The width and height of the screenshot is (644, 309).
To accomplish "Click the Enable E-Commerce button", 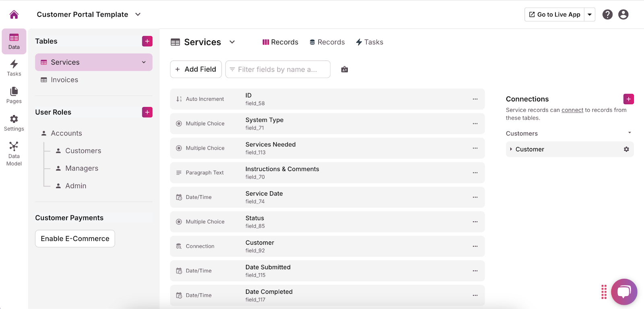I will point(75,239).
